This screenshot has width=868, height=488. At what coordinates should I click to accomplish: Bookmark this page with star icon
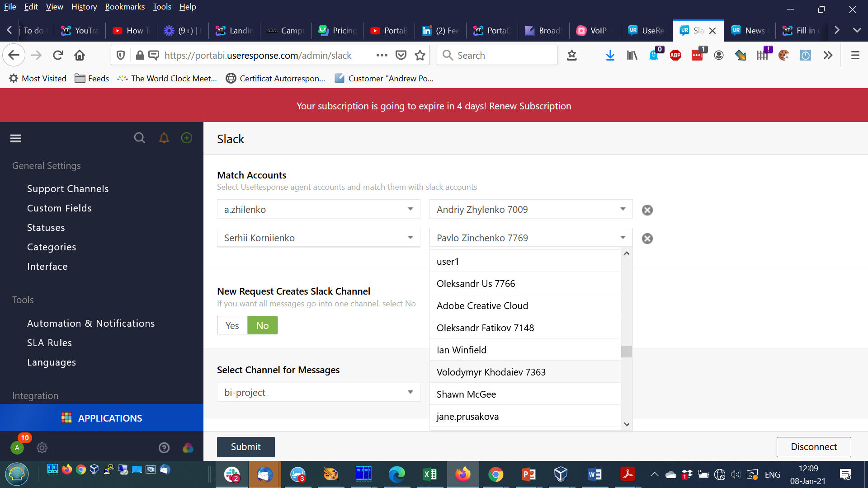(x=420, y=55)
